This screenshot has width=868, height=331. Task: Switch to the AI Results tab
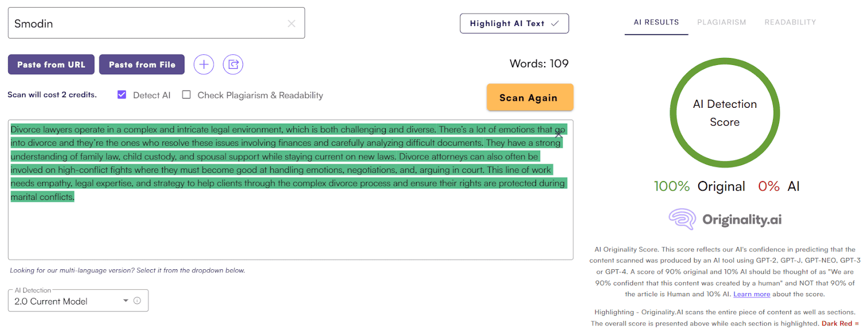tap(656, 22)
